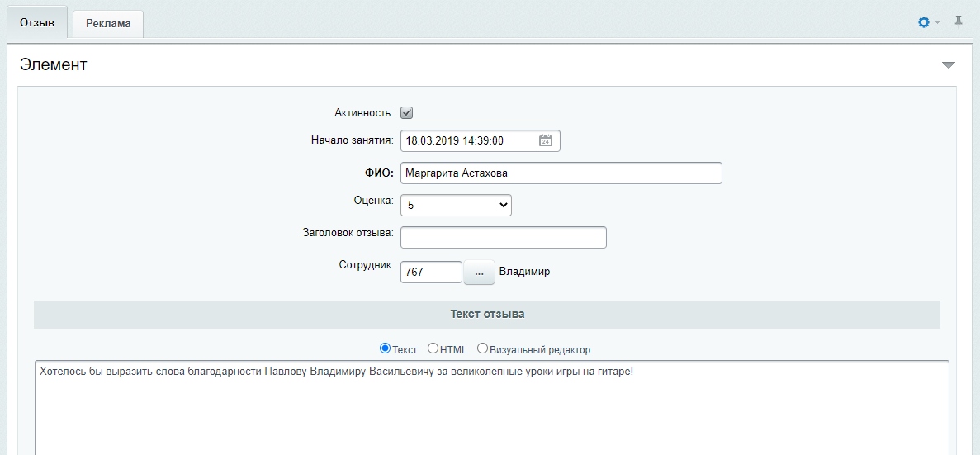The image size is (980, 455).
Task: Open calendar picker for Начало занятия
Action: point(545,140)
